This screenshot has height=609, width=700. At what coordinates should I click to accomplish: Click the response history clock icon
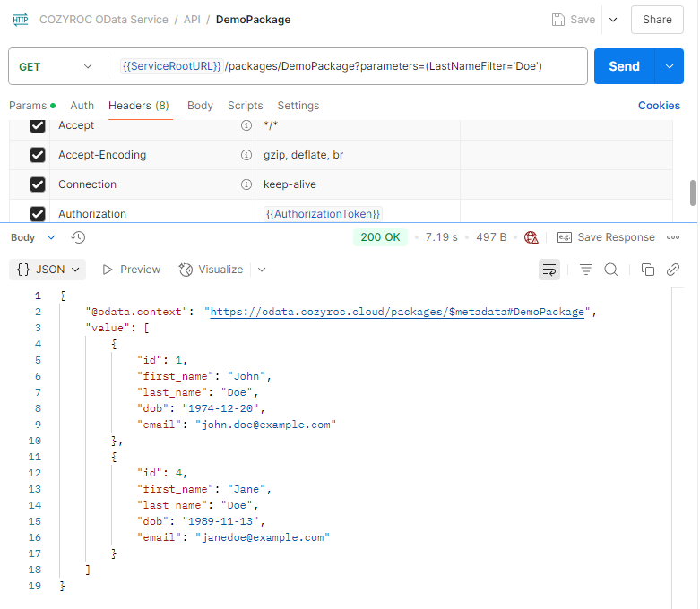pos(78,237)
